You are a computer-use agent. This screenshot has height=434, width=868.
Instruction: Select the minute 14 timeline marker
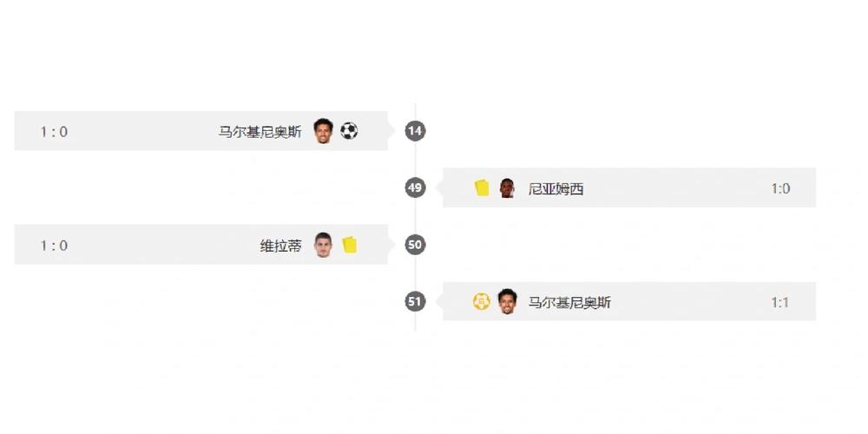[x=415, y=131]
